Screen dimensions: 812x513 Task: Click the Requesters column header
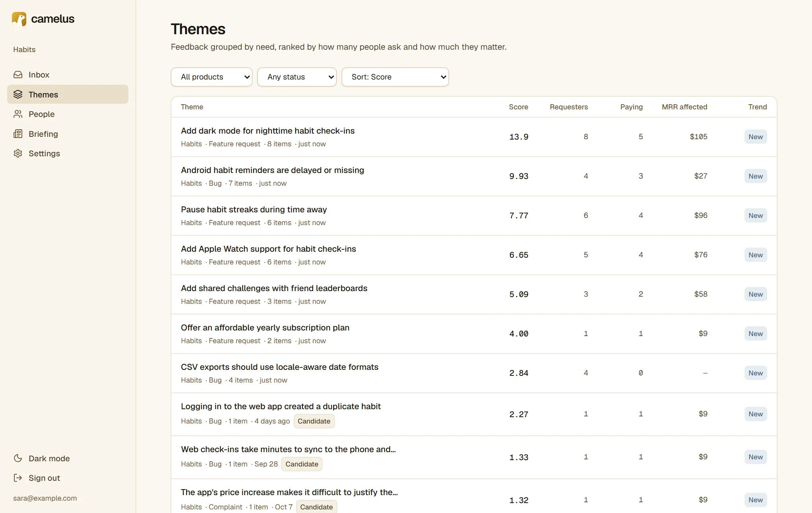pyautogui.click(x=569, y=107)
